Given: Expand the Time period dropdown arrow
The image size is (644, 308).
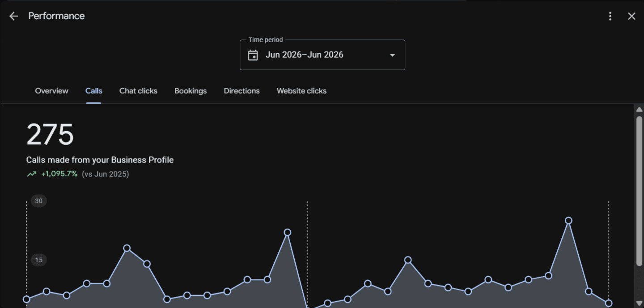Looking at the screenshot, I should (392, 55).
